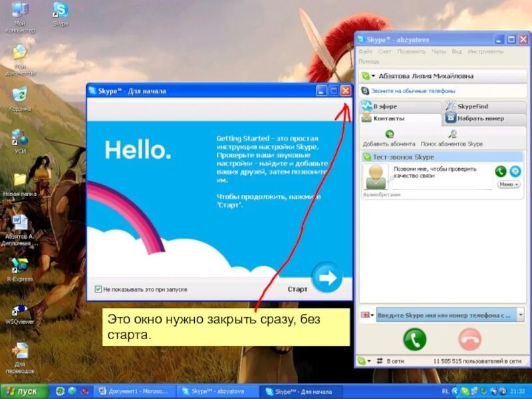
Task: Switch to the Контакты tab
Action: coord(400,118)
